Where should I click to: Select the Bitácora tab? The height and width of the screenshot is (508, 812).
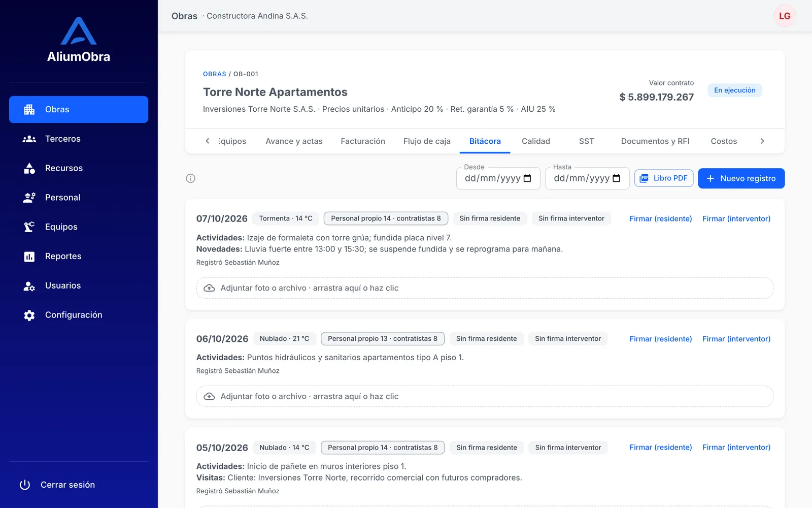485,141
